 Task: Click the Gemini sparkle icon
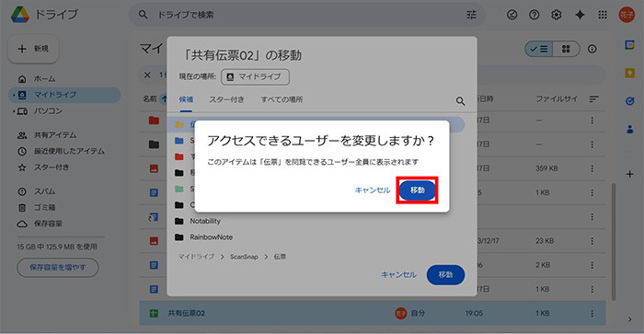(580, 15)
